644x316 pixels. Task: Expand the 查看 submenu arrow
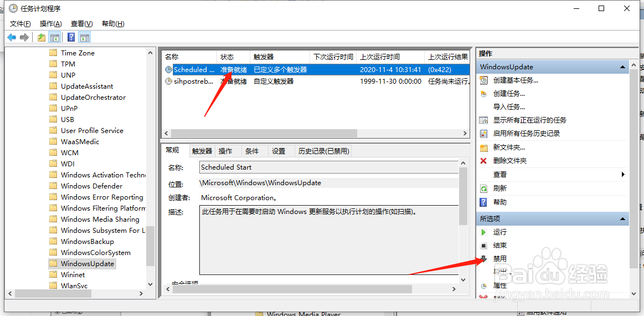(624, 175)
